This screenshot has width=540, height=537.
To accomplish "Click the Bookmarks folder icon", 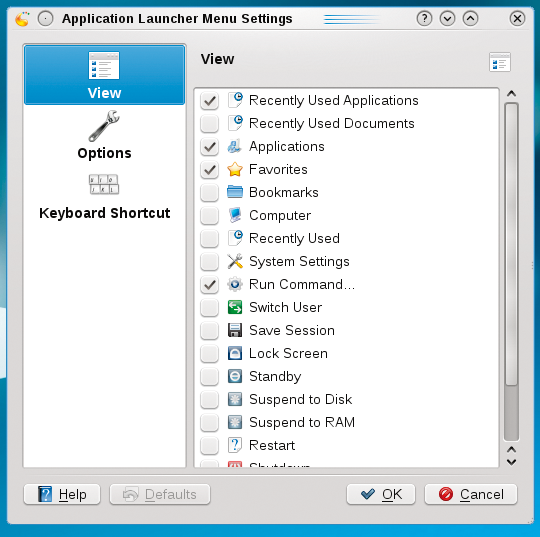I will tap(235, 192).
